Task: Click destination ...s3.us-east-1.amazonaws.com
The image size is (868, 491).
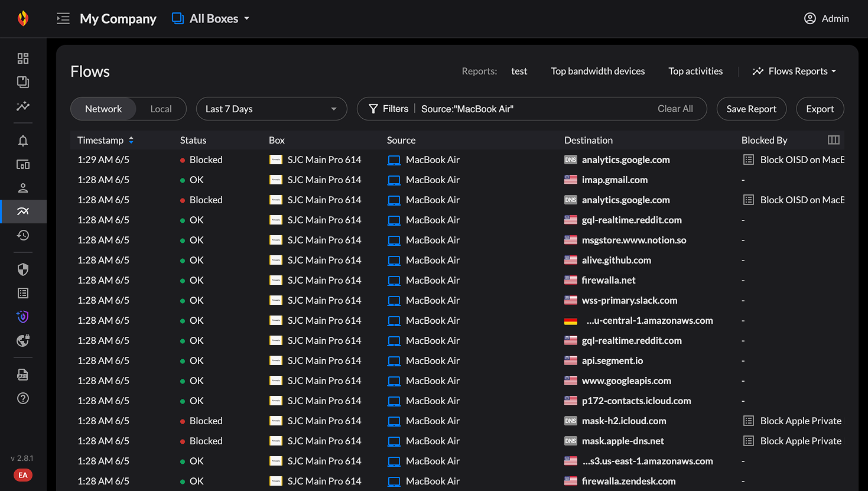Action: (x=648, y=461)
